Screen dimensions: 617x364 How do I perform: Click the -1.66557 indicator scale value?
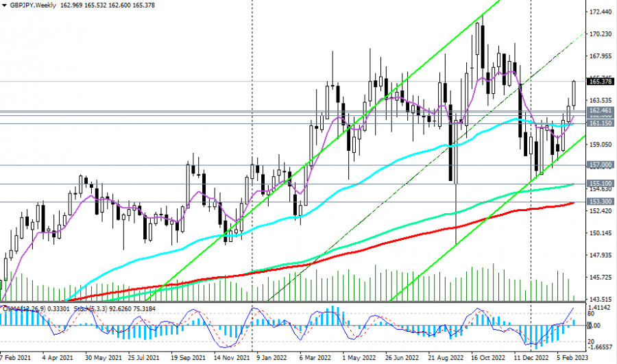point(600,347)
